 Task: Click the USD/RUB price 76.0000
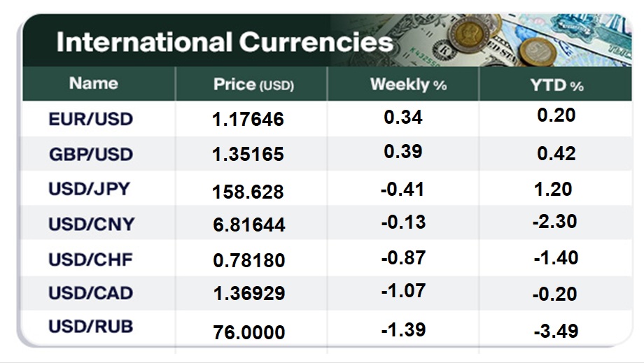pos(248,332)
